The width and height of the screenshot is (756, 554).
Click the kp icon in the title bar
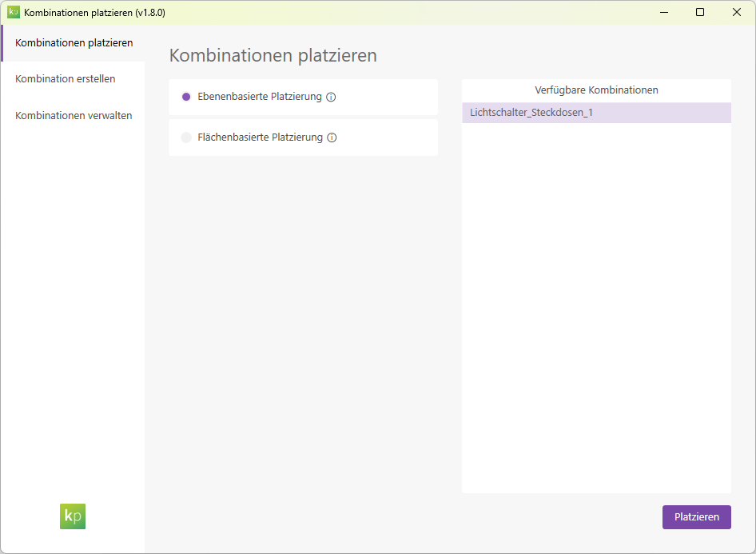14,12
